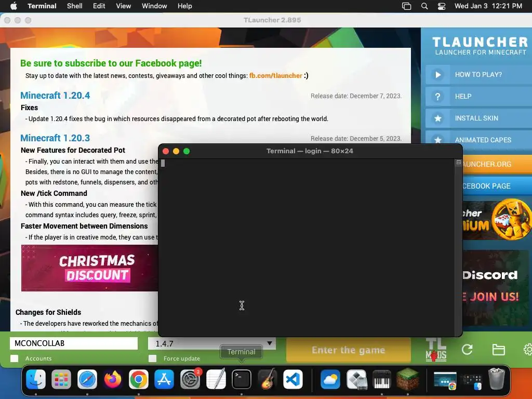Open the Window menu
Viewport: 532px width, 399px height.
tap(154, 6)
